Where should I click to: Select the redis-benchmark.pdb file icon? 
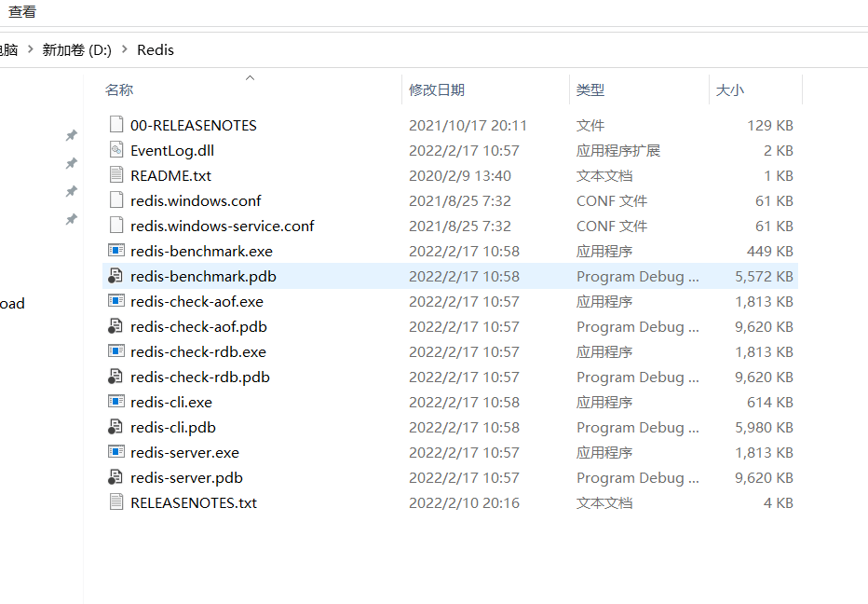coord(115,276)
